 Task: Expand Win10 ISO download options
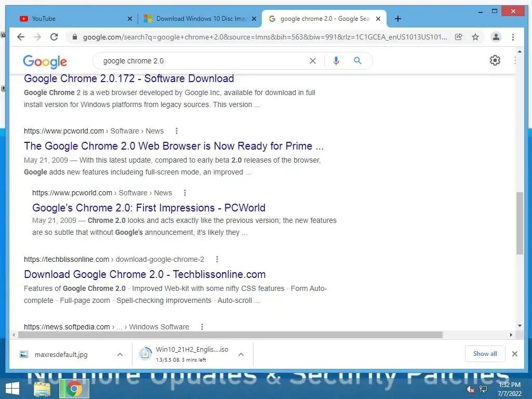pos(241,354)
